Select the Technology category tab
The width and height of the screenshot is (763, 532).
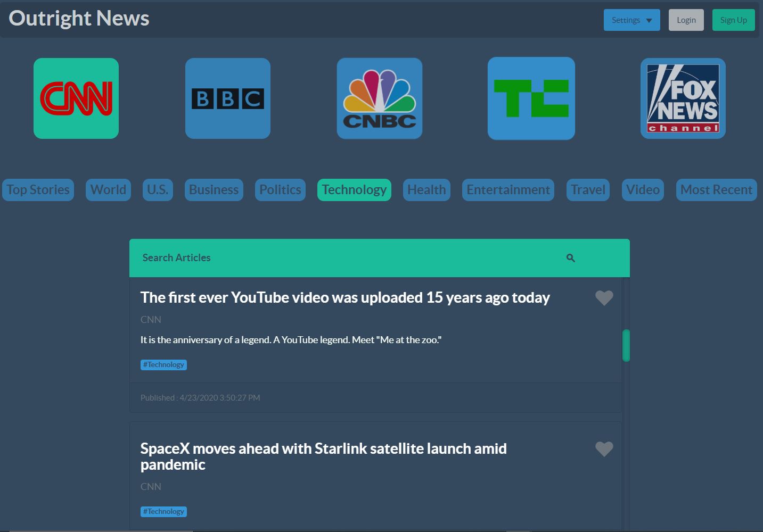tap(354, 190)
